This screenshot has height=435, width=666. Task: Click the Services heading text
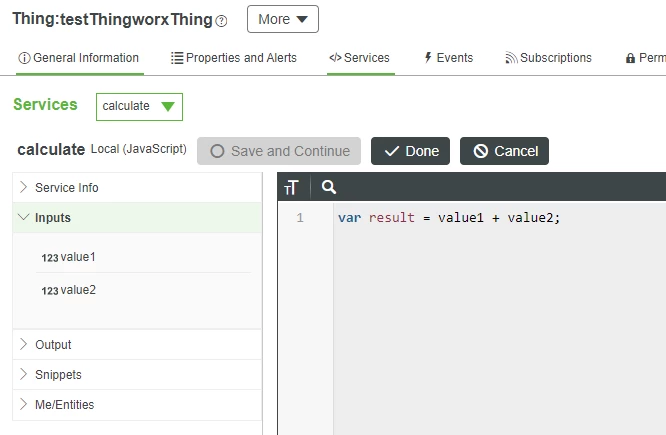point(45,105)
